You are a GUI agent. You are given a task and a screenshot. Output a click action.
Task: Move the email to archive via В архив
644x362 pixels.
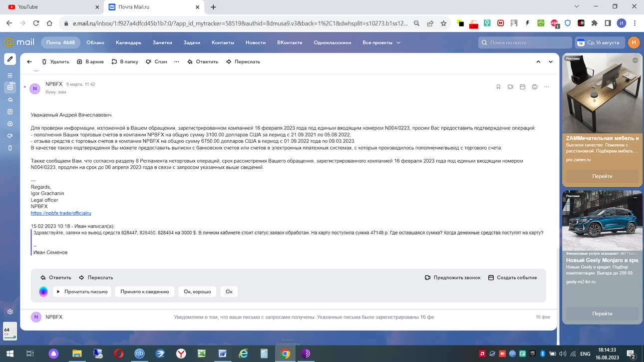[x=90, y=62]
